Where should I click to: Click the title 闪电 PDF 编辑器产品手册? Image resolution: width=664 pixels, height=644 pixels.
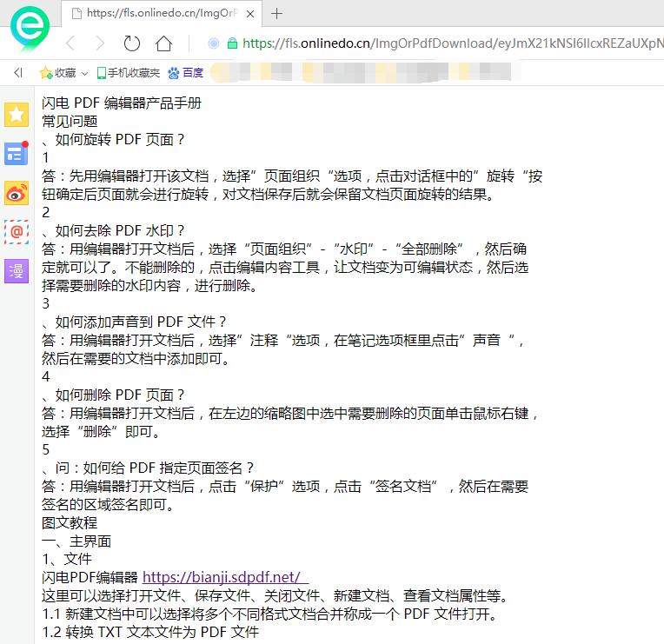pyautogui.click(x=122, y=103)
